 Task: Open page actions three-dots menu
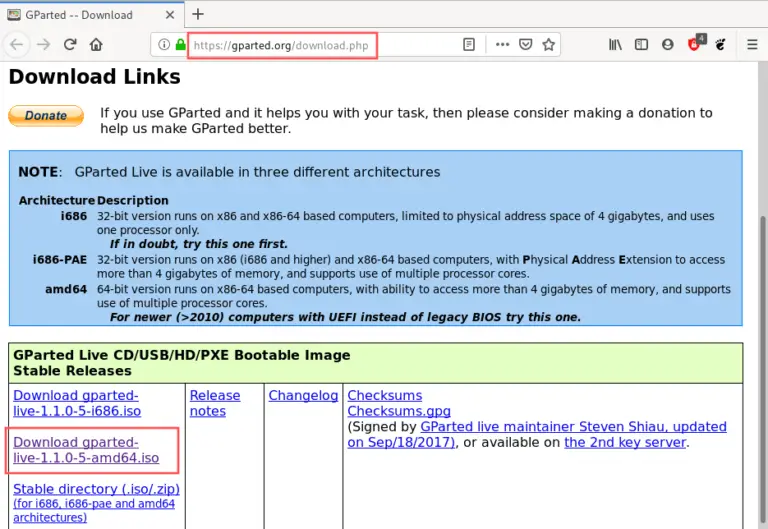click(502, 45)
